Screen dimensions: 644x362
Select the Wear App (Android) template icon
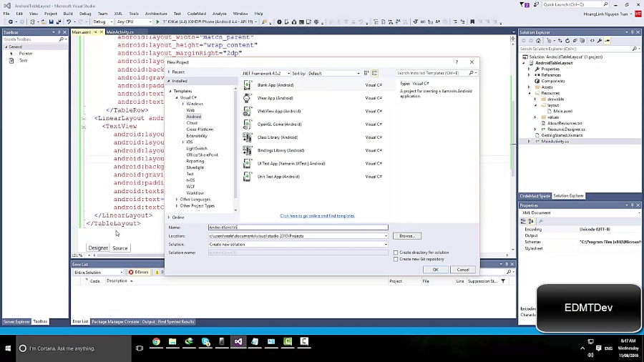[248, 98]
